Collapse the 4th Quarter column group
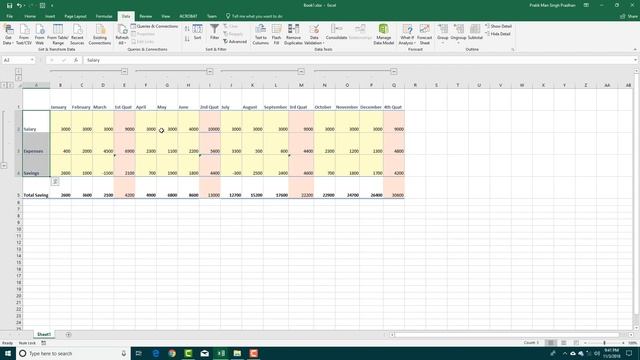The image size is (640, 360). point(394,71)
